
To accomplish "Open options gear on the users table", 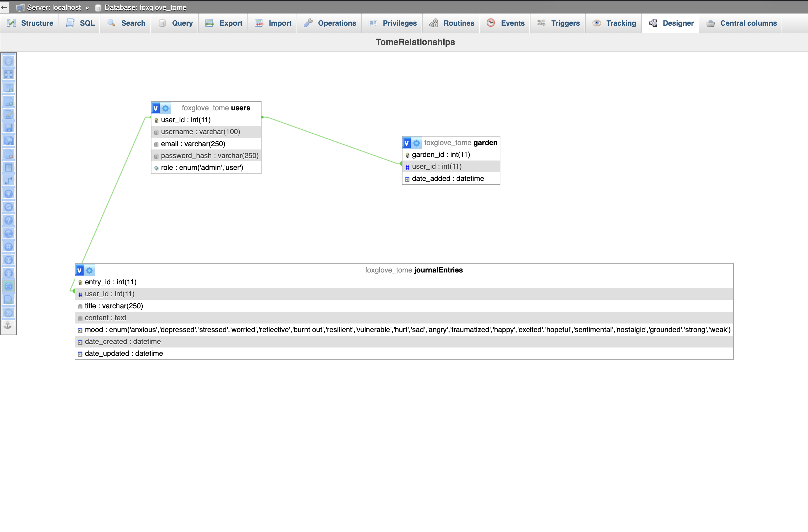I will (166, 108).
